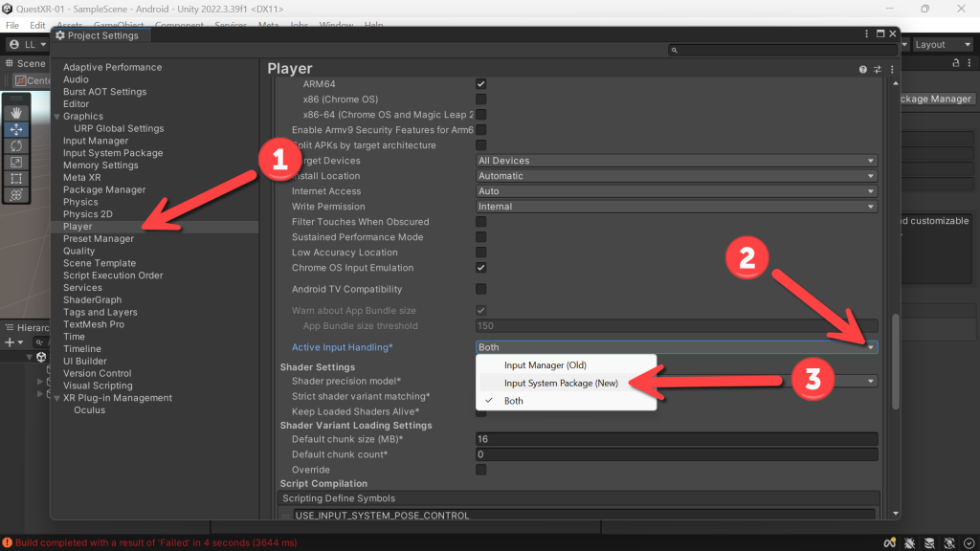Collapse the XR Plug-in Management category
Image resolution: width=980 pixels, height=551 pixels.
(56, 399)
